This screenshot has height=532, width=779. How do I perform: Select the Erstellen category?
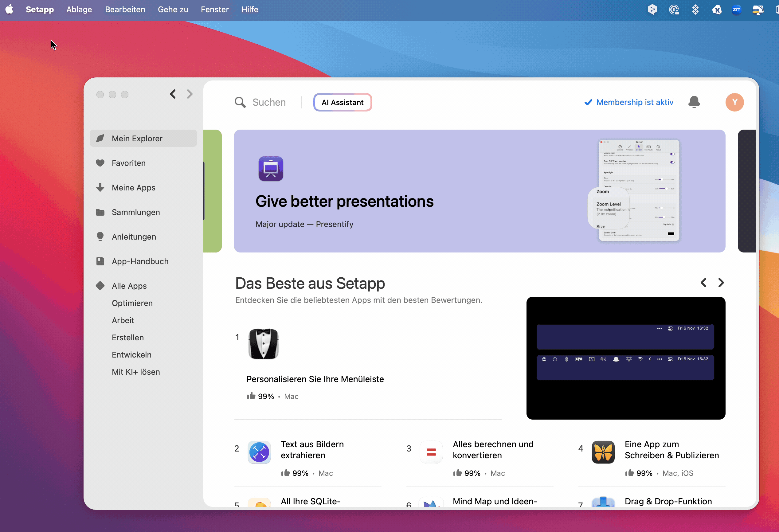(128, 338)
